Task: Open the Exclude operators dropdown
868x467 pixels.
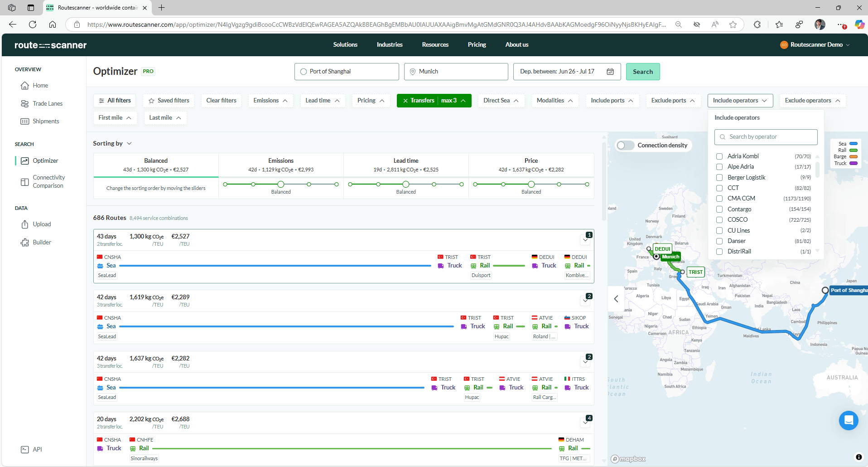Action: [812, 101]
